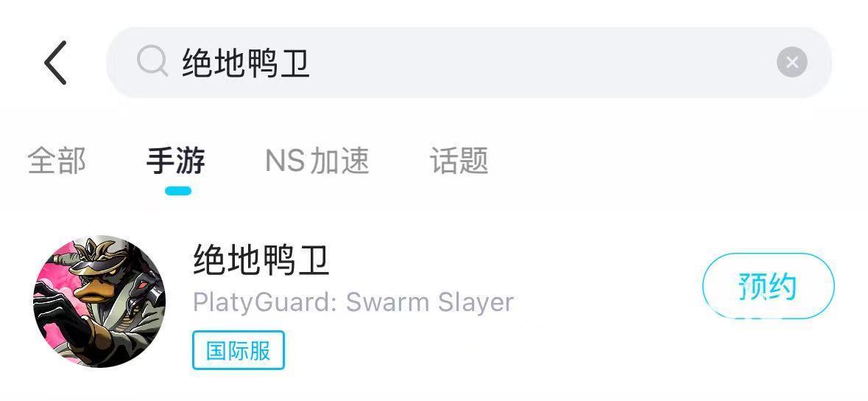This screenshot has width=868, height=401.
Task: Switch to the 全部 tab
Action: pos(57,161)
